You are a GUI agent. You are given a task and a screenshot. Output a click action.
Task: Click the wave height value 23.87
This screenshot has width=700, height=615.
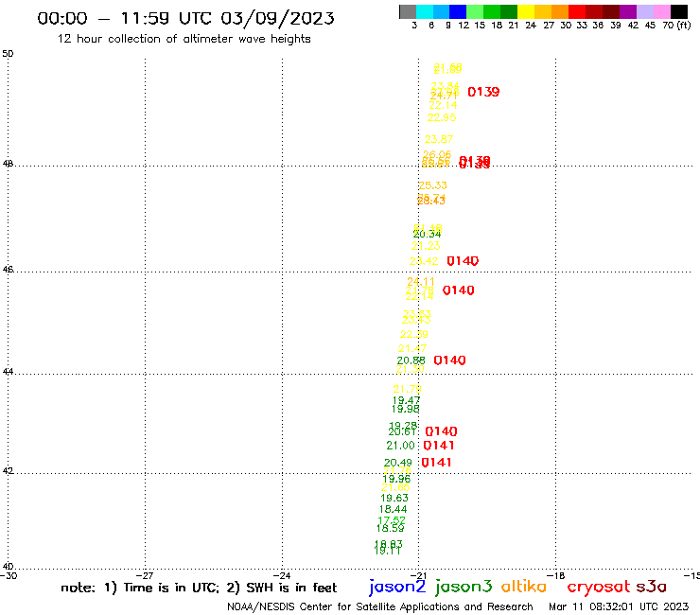click(x=439, y=139)
